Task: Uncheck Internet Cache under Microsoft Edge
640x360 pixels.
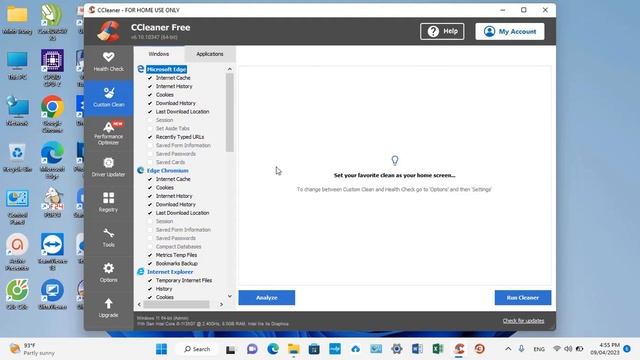Action: click(x=150, y=78)
